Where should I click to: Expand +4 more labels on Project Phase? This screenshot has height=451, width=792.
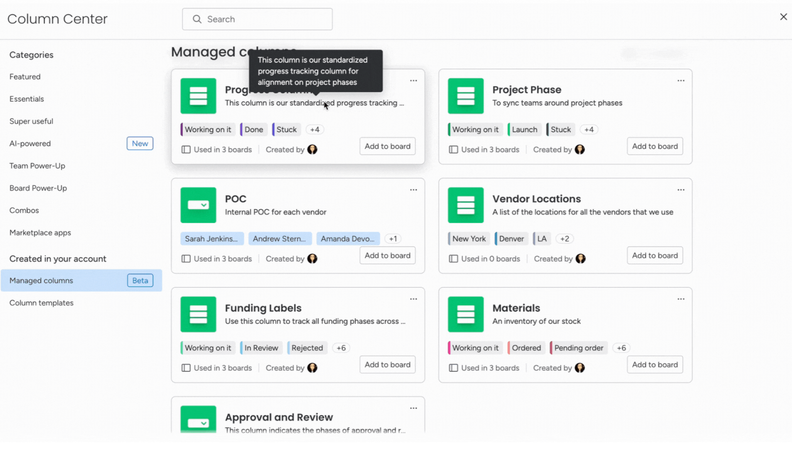click(x=589, y=129)
